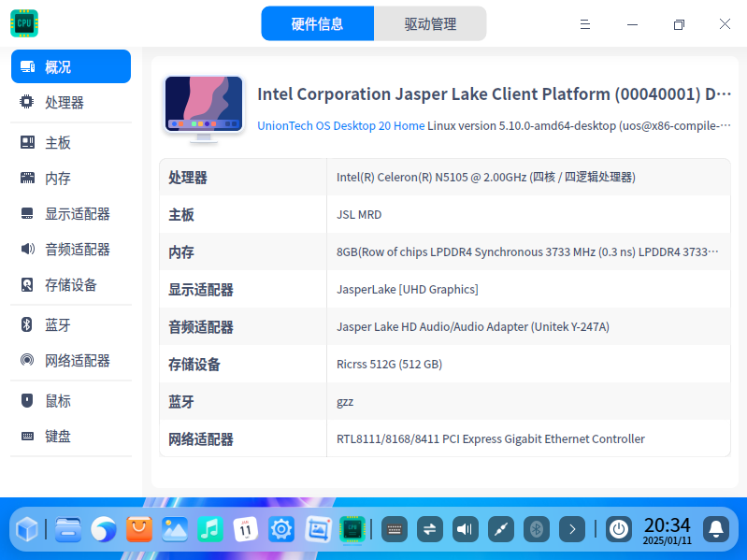Switch to the 驱动管理 tab

coord(430,23)
